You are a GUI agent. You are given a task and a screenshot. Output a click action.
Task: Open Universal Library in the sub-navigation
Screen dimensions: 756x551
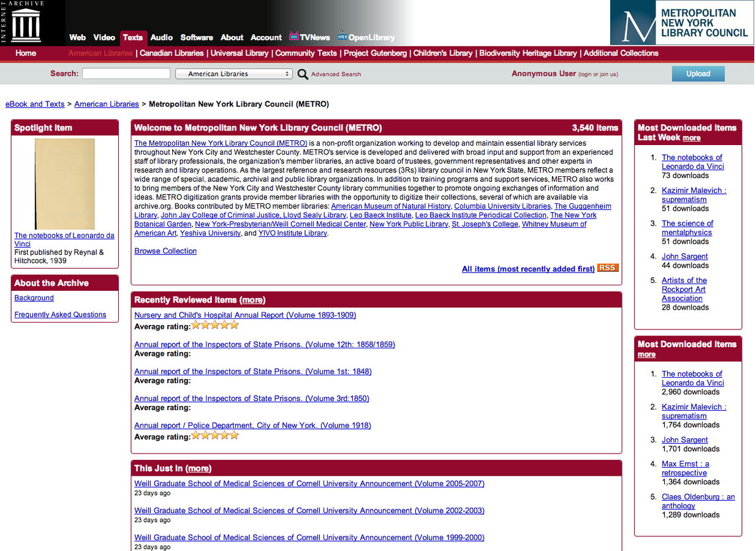(x=240, y=53)
